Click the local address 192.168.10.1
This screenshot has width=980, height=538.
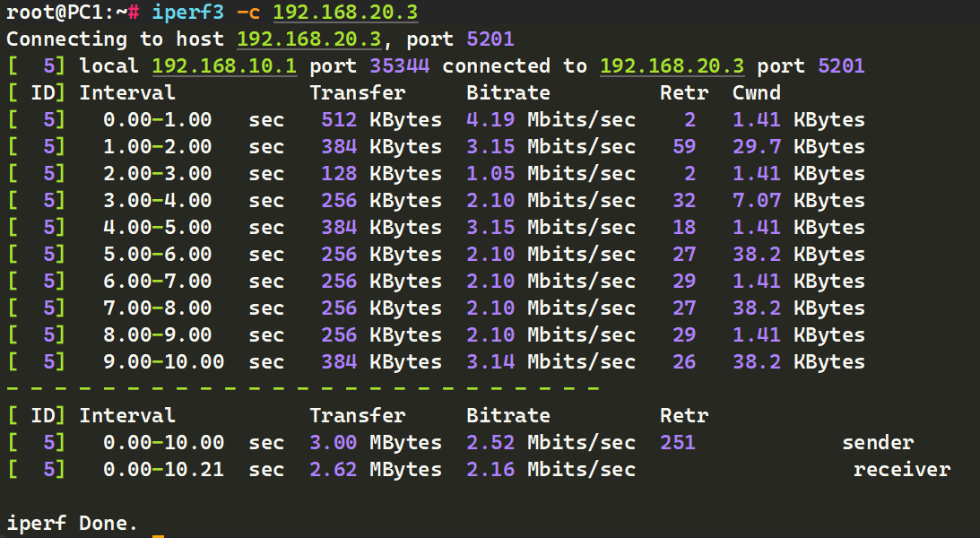tap(224, 65)
